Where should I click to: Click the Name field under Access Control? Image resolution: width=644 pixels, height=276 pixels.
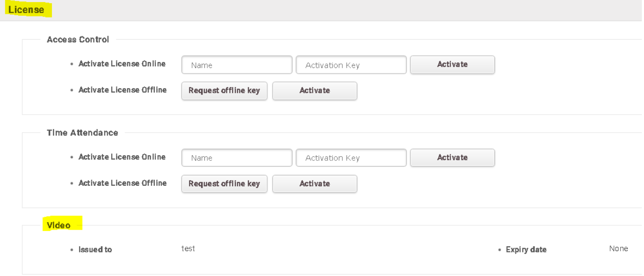click(x=237, y=65)
